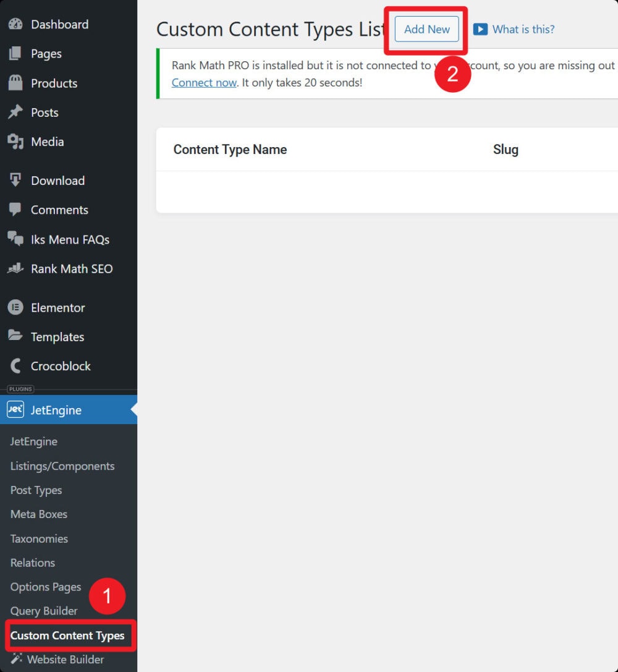Click the Download arrow icon

[x=15, y=180]
